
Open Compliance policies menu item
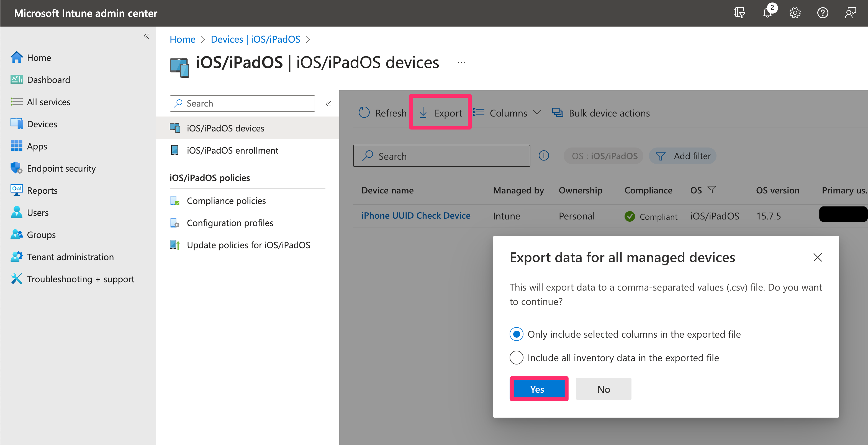tap(226, 201)
